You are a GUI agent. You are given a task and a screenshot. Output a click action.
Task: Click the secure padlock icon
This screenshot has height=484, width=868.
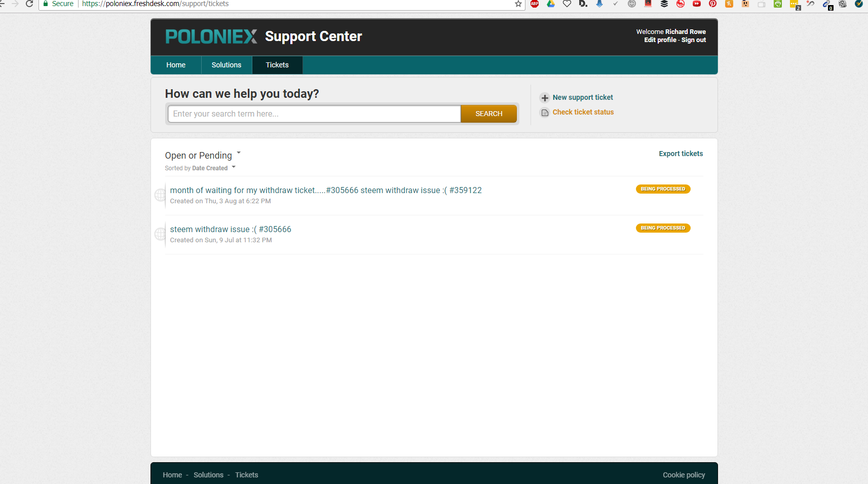tap(46, 4)
